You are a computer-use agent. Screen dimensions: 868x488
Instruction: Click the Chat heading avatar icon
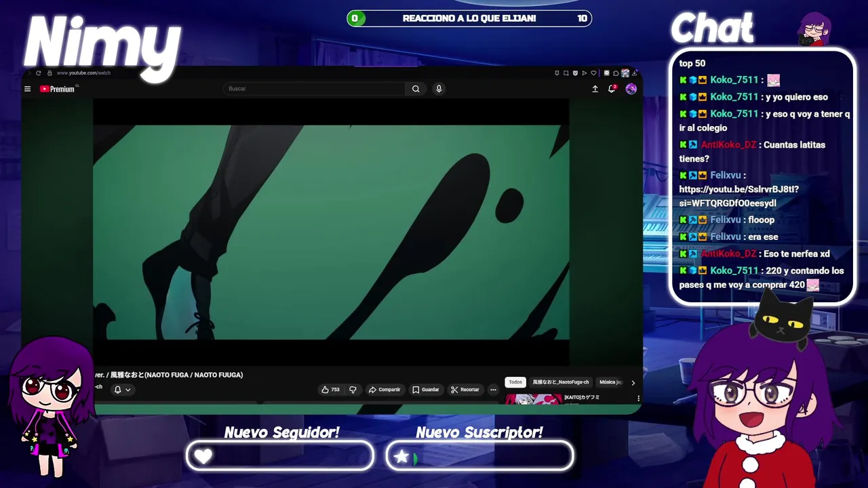click(814, 29)
